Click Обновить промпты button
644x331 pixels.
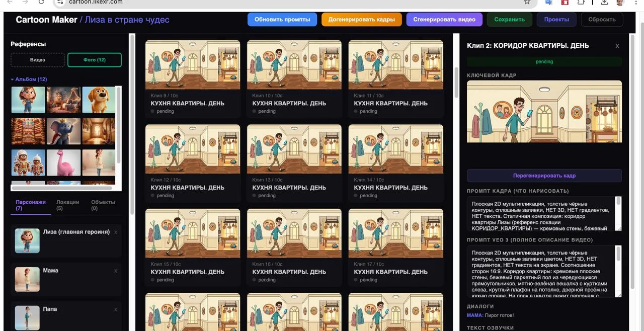(x=282, y=20)
